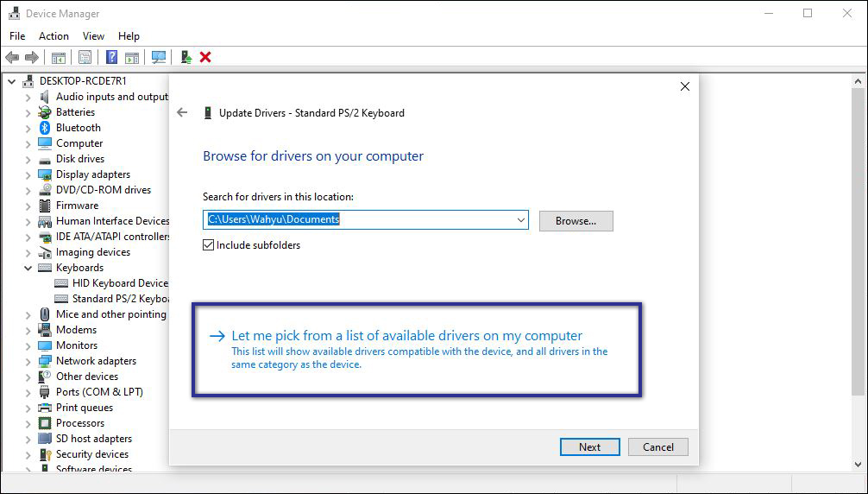The height and width of the screenshot is (494, 868).
Task: Click the Back arrow in Device Manager toolbar
Action: tap(12, 57)
